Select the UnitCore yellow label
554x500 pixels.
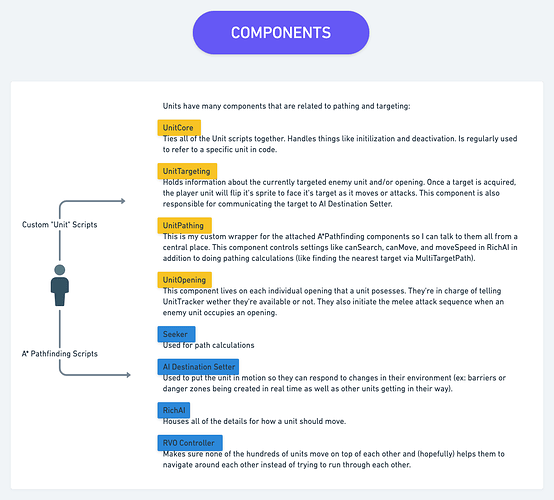click(179, 128)
